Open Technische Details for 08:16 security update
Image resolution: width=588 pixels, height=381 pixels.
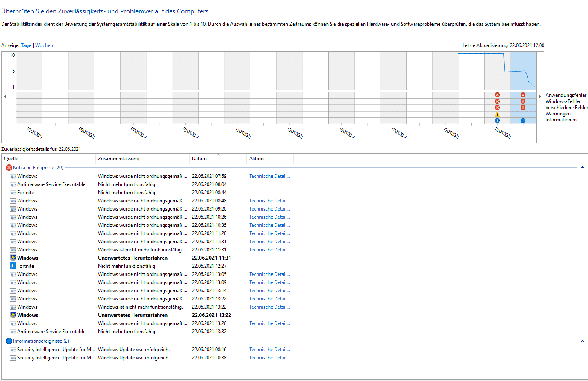click(x=270, y=350)
